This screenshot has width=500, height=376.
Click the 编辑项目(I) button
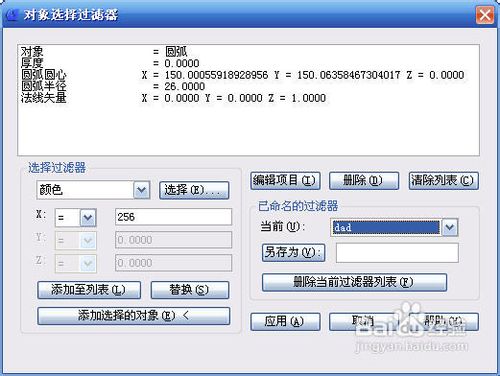[285, 181]
